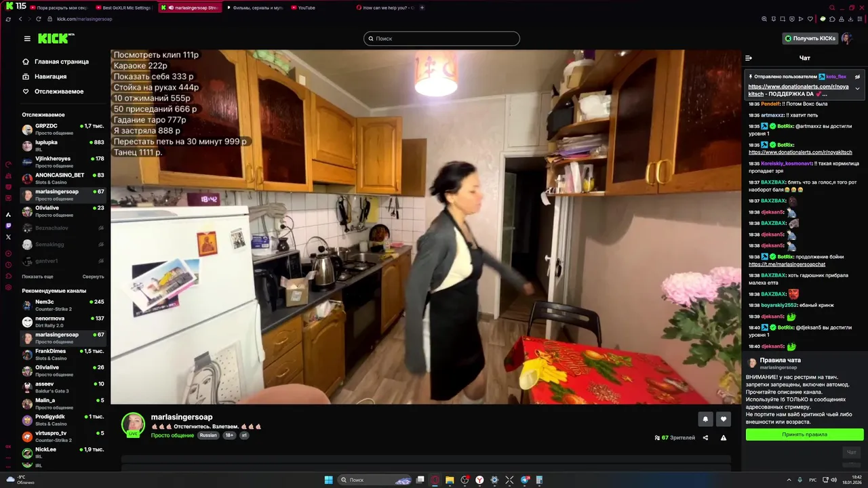Click the Просто общение category link
Viewport: 868px width, 488px height.
(x=172, y=435)
